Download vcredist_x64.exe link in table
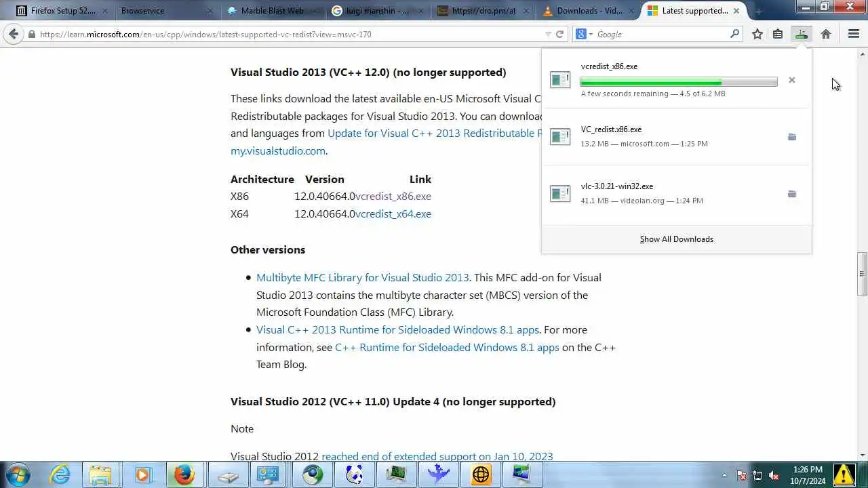The image size is (868, 488). [x=393, y=214]
